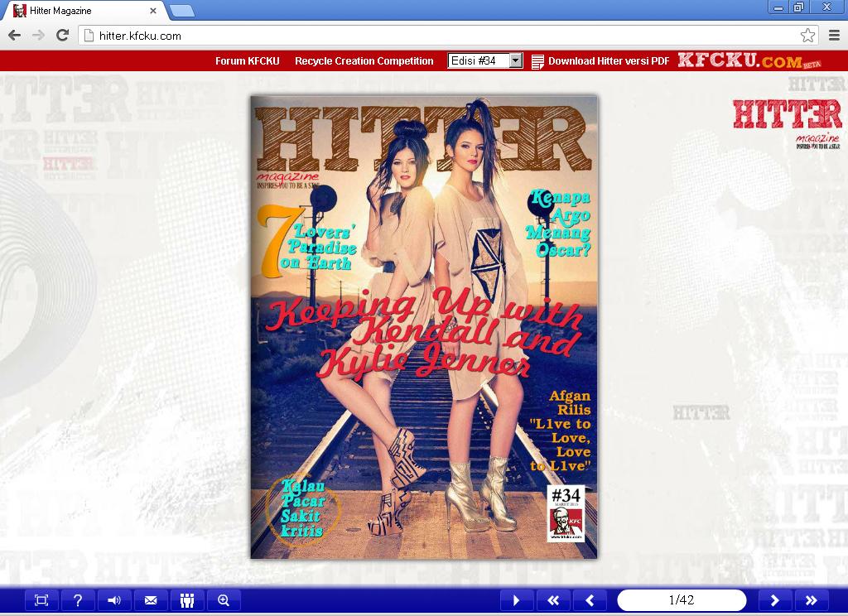Click browser forward arrow button
The height and width of the screenshot is (616, 848).
(x=38, y=36)
